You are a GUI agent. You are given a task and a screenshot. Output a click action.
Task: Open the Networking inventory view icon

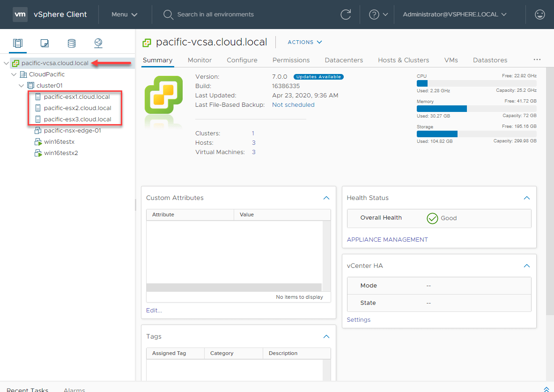click(98, 43)
